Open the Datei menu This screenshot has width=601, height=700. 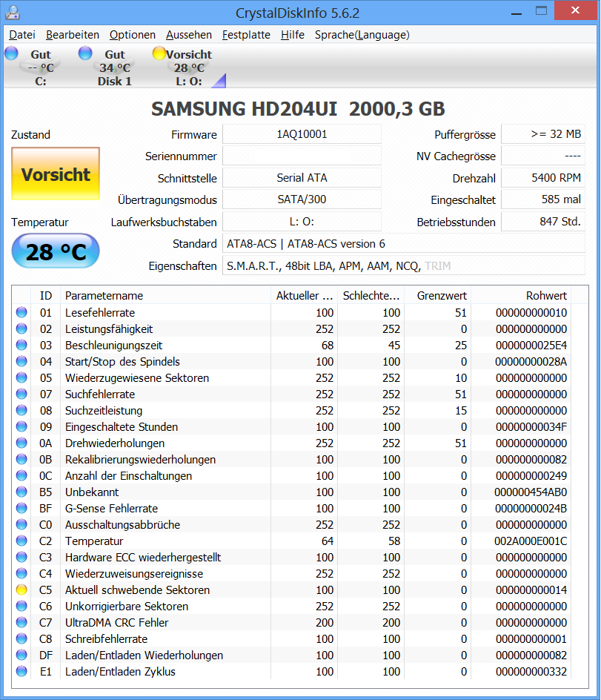tap(22, 35)
